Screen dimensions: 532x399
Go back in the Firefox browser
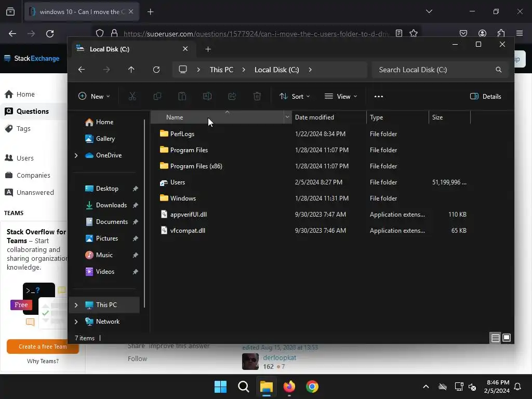click(12, 33)
